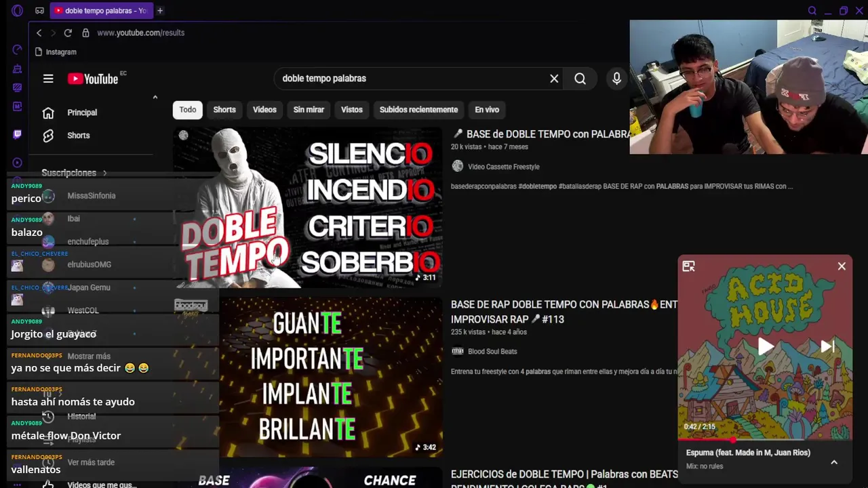Clear the search box with the X
The height and width of the screenshot is (488, 868).
(x=554, y=79)
